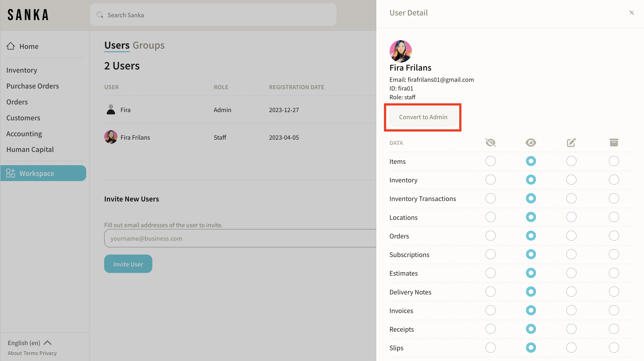Click the Convert to Admin button
The image size is (644, 361).
pyautogui.click(x=423, y=117)
